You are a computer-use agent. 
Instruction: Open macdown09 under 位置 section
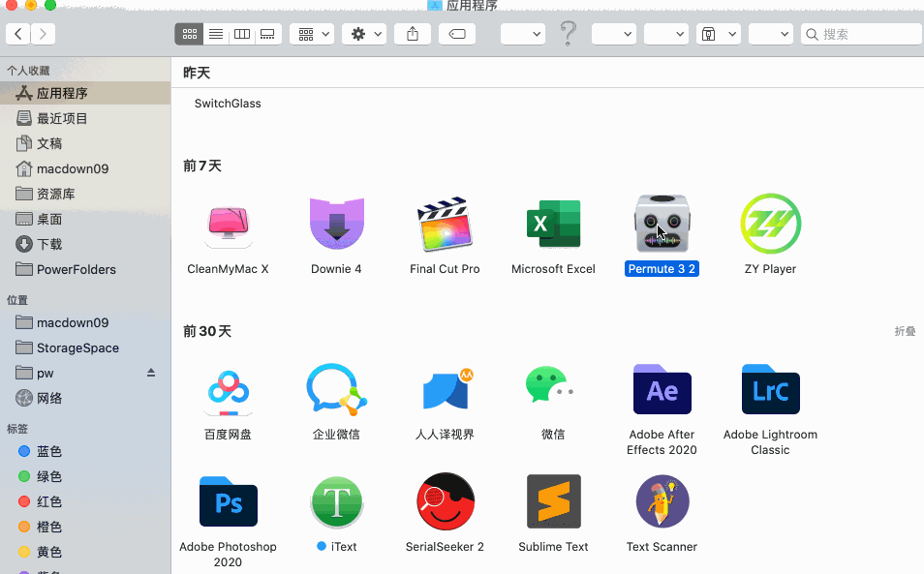pos(85,322)
